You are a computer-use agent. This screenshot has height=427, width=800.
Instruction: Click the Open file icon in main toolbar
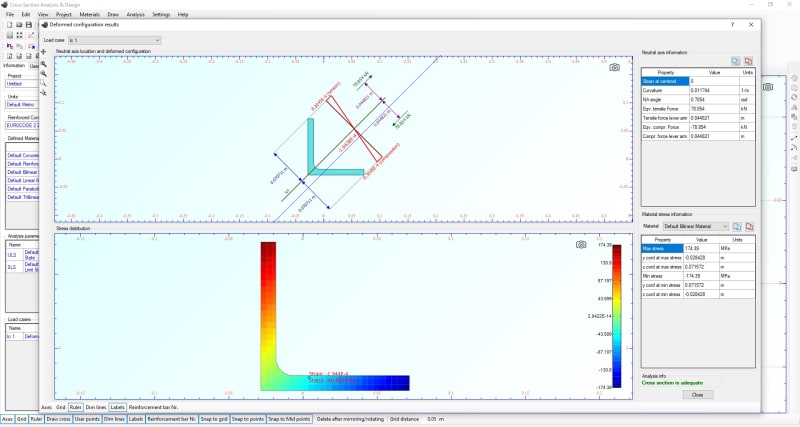[19, 24]
